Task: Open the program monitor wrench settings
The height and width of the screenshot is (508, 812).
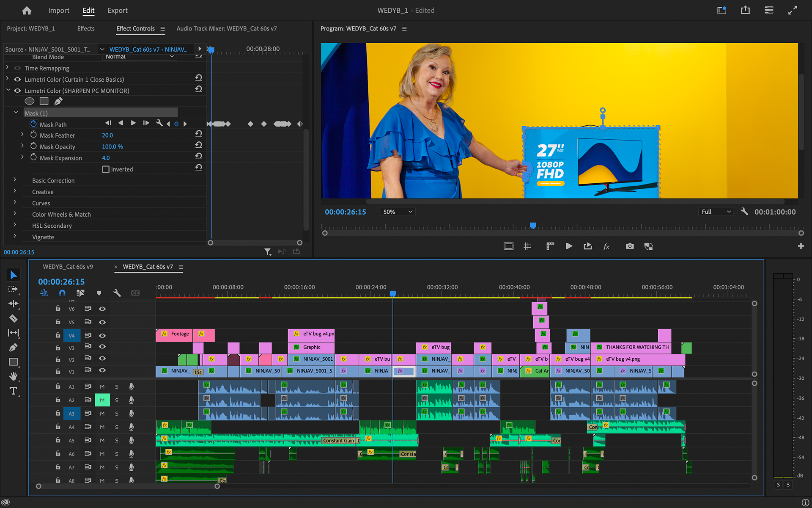Action: point(744,212)
